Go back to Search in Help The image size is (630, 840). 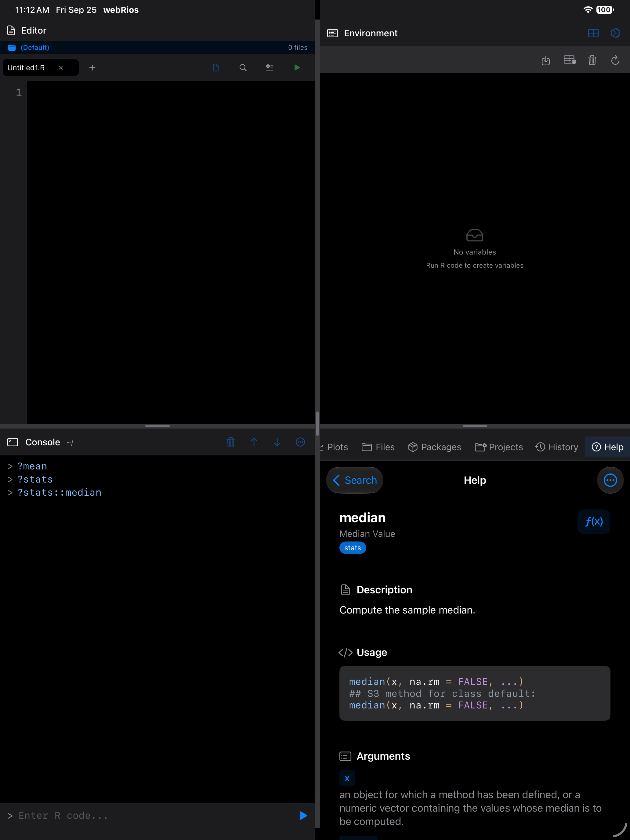click(355, 480)
